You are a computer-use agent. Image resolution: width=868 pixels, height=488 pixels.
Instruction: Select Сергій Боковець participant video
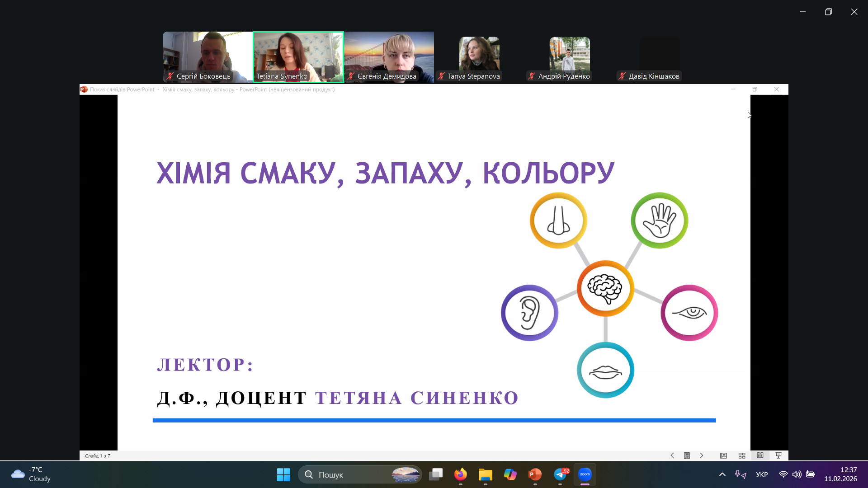click(x=208, y=56)
